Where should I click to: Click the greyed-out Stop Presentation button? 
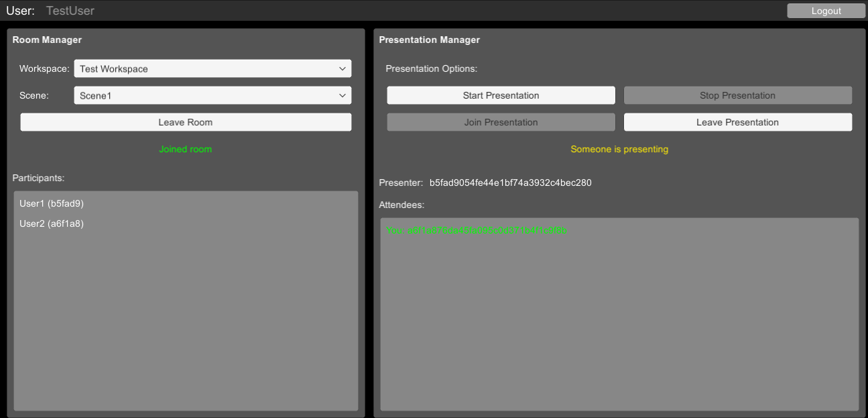737,95
